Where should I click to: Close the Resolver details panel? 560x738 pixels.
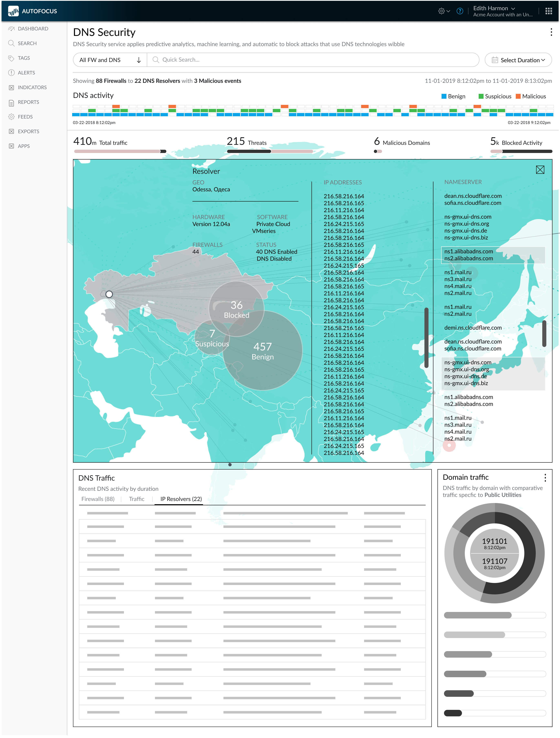[540, 170]
